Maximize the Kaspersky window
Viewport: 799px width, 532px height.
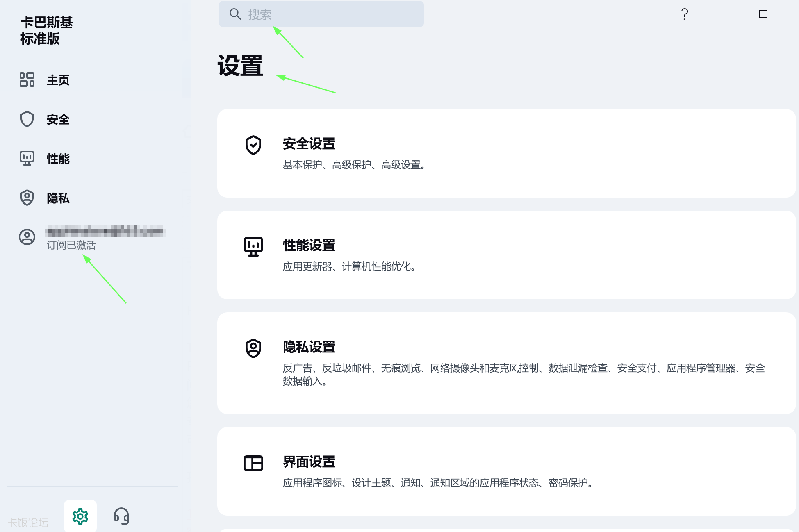coord(763,14)
